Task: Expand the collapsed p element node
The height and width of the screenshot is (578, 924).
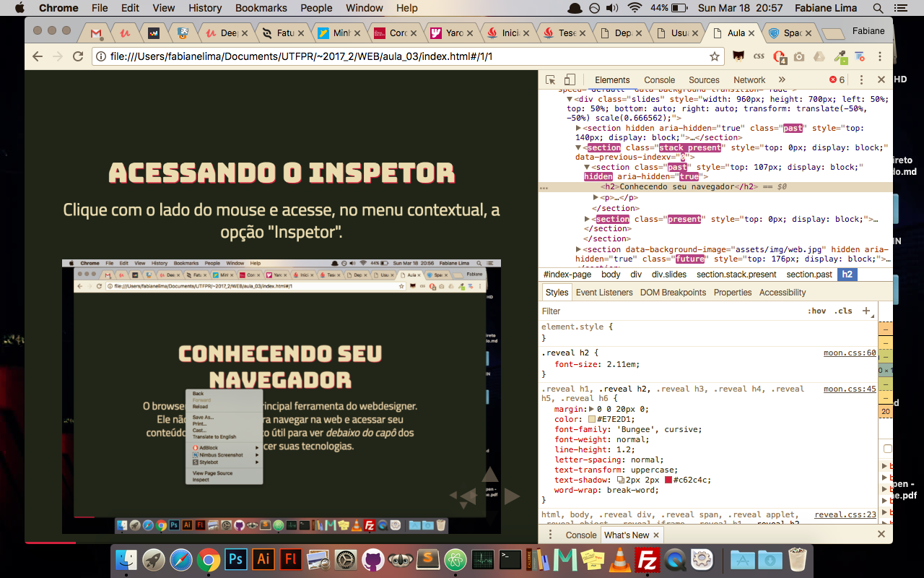Action: pos(596,198)
